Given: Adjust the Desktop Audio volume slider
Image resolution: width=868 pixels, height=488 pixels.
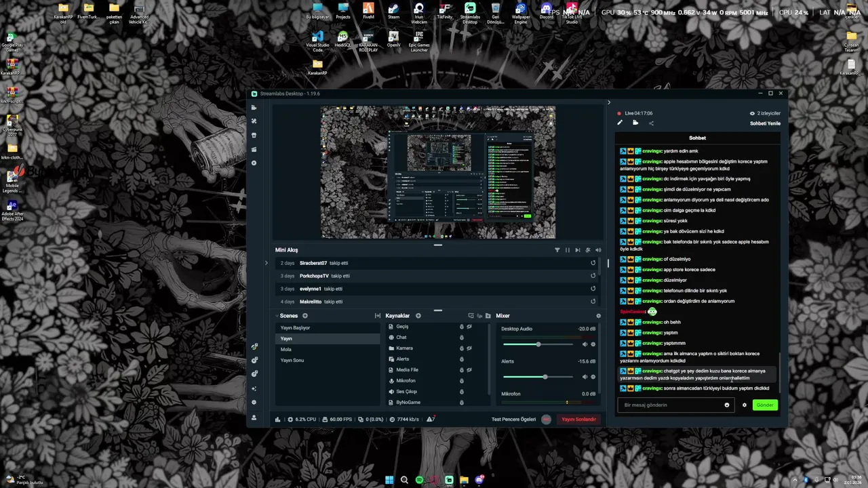Looking at the screenshot, I should tap(540, 344).
